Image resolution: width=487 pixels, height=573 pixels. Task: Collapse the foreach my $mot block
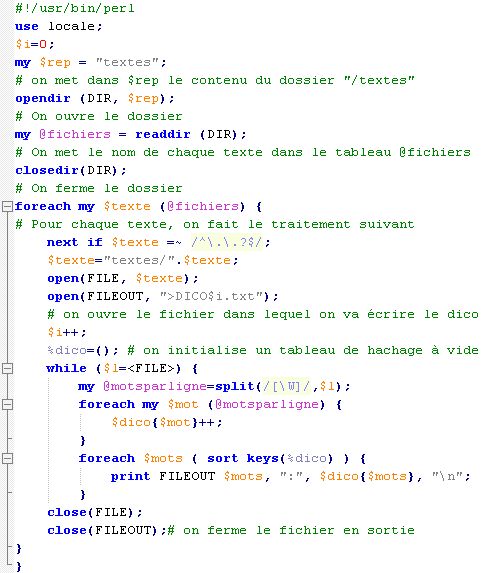[7, 404]
